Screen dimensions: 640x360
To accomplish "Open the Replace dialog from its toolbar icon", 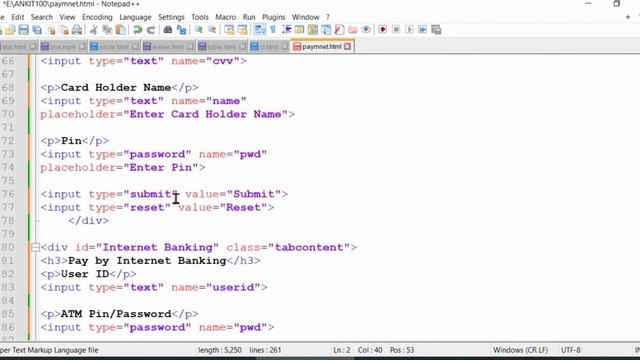I will (x=181, y=30).
